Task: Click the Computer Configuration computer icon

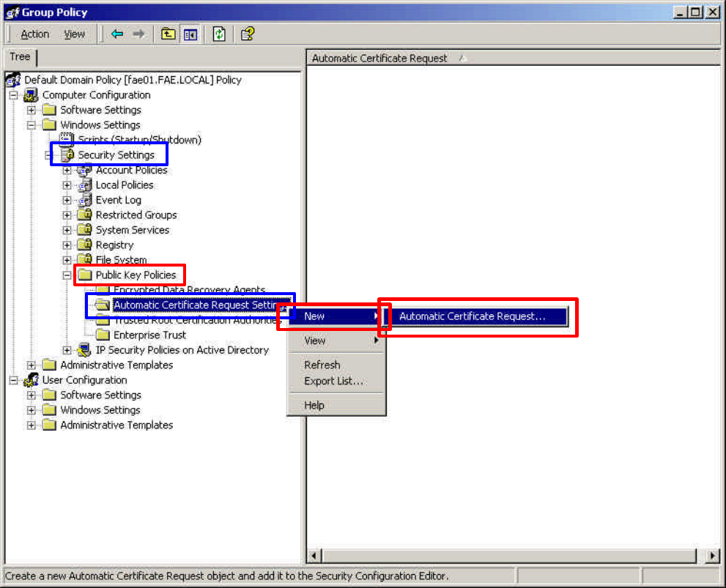Action: click(31, 95)
